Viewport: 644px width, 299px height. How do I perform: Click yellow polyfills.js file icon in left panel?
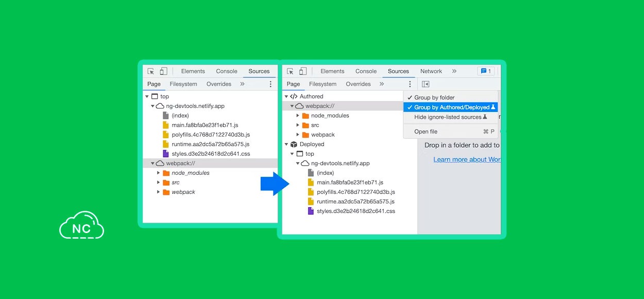coord(165,135)
